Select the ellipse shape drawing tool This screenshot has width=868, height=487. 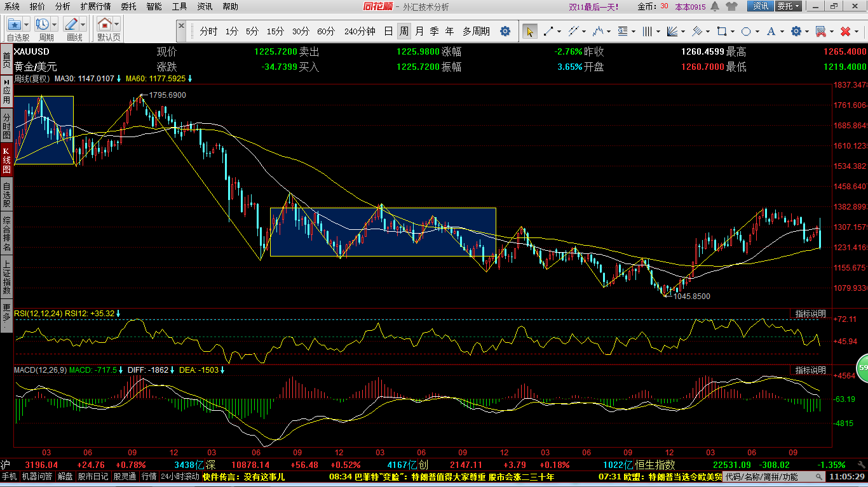pos(746,31)
